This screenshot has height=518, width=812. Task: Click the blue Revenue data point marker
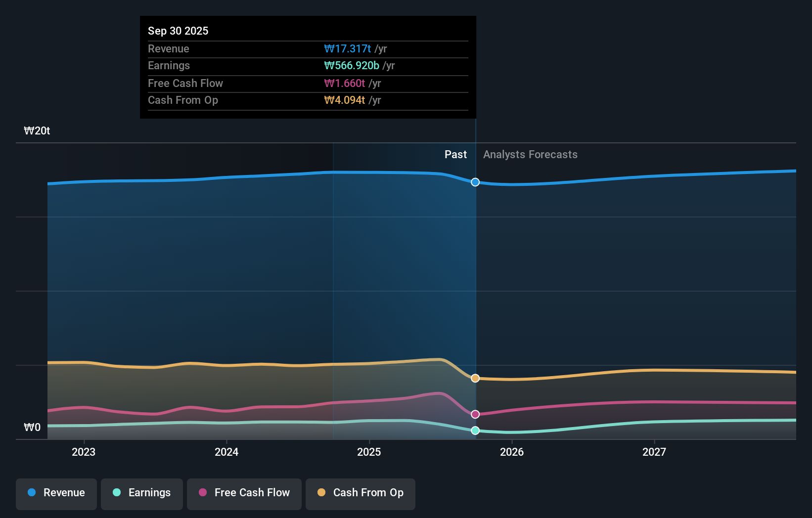click(x=475, y=182)
